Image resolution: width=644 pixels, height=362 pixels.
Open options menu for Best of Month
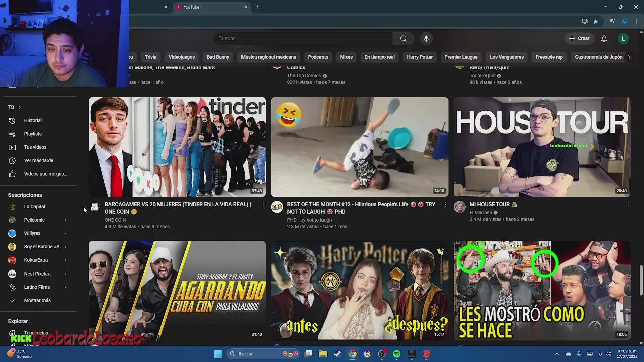click(x=445, y=205)
